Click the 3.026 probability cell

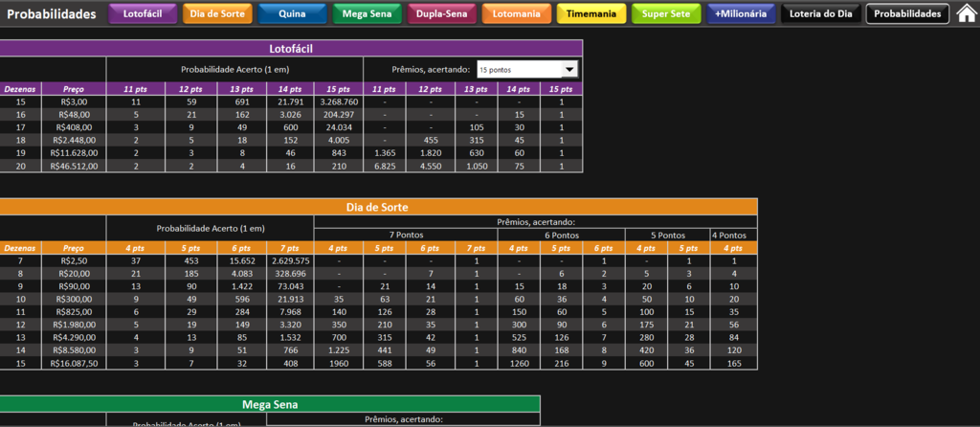point(291,114)
